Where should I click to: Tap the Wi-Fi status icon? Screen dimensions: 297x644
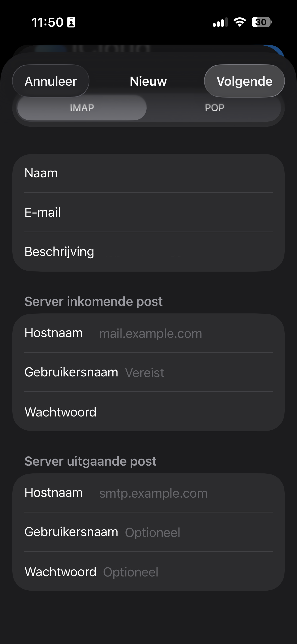[240, 22]
